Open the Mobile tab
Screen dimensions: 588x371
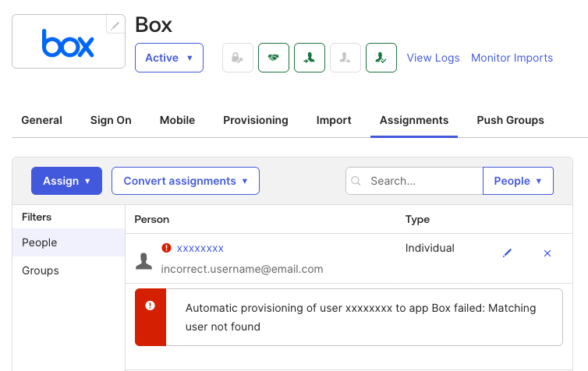click(x=177, y=120)
